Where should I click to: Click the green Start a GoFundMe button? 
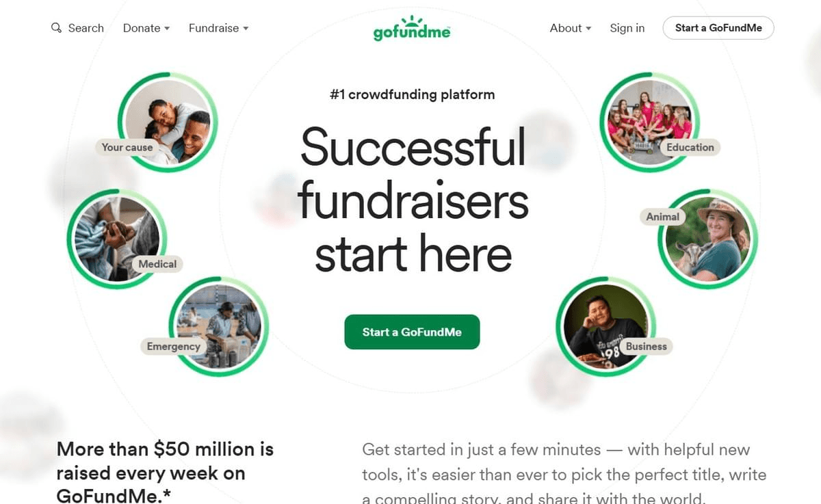click(412, 332)
